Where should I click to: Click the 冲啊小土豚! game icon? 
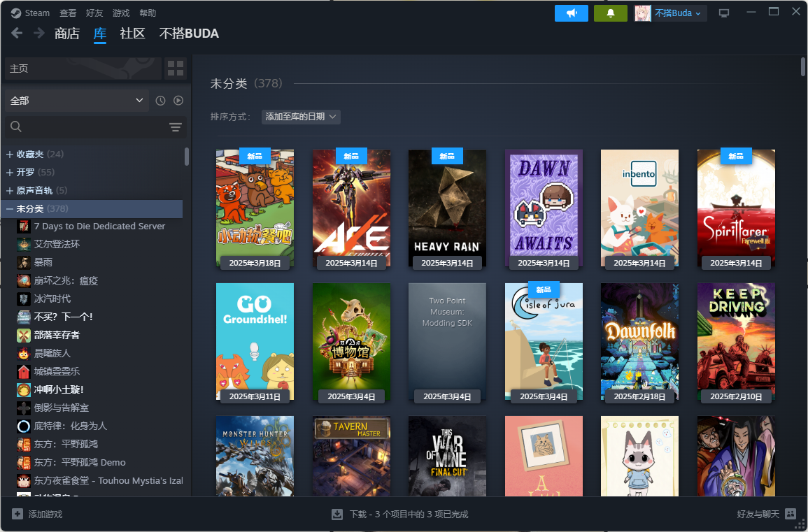pyautogui.click(x=24, y=390)
